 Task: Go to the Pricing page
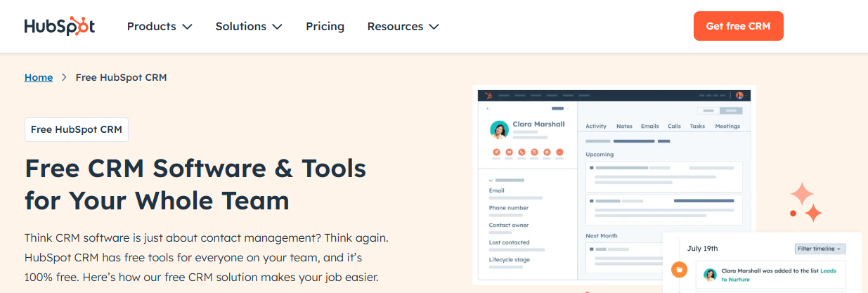point(325,26)
